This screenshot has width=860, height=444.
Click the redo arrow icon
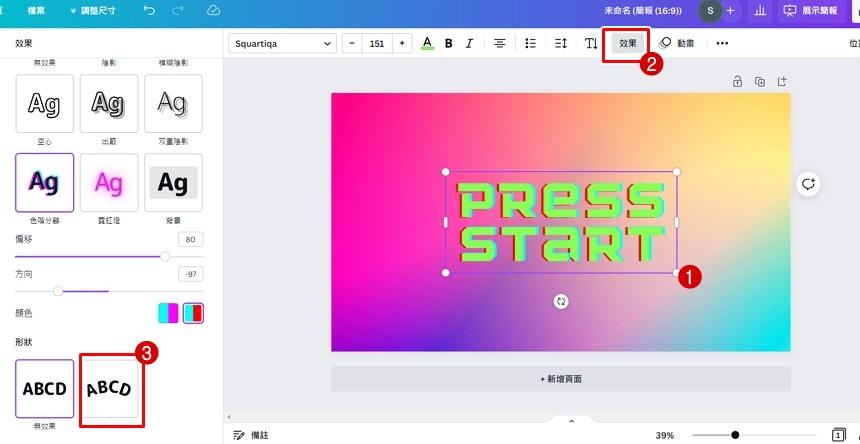(x=178, y=10)
